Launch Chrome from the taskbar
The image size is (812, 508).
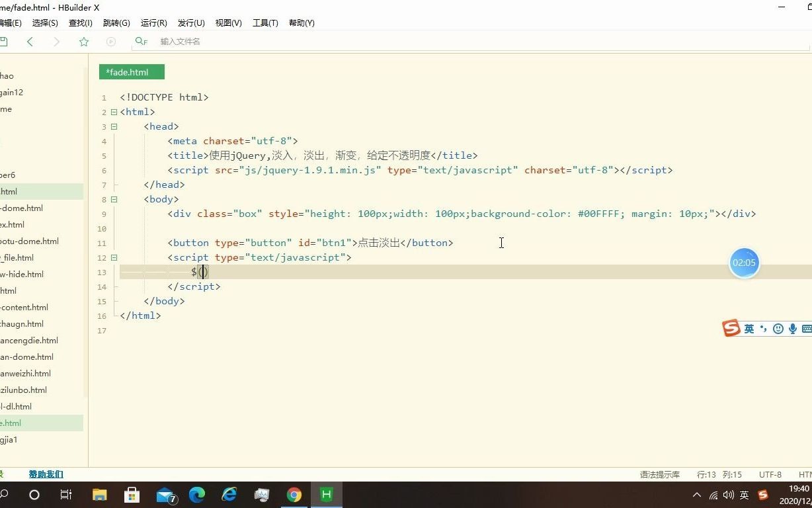(x=294, y=495)
